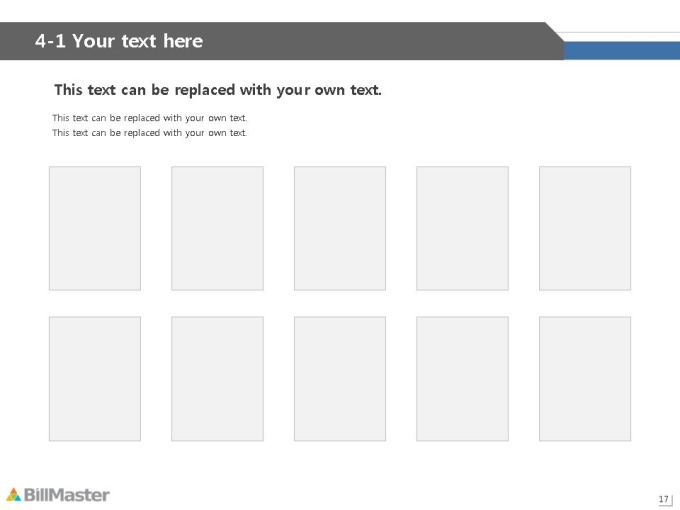Viewport: 680px width, 510px height.
Task: Click the slide title '4-1 Your text here'
Action: tap(119, 41)
